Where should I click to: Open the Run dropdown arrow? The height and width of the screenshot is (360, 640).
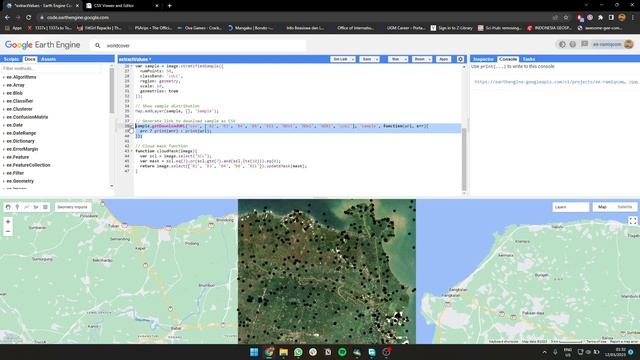(x=405, y=59)
